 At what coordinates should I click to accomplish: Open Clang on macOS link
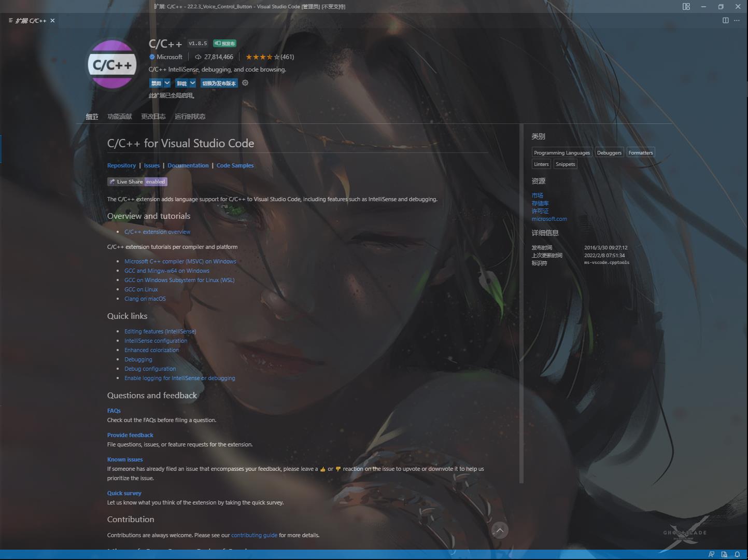[x=145, y=299]
